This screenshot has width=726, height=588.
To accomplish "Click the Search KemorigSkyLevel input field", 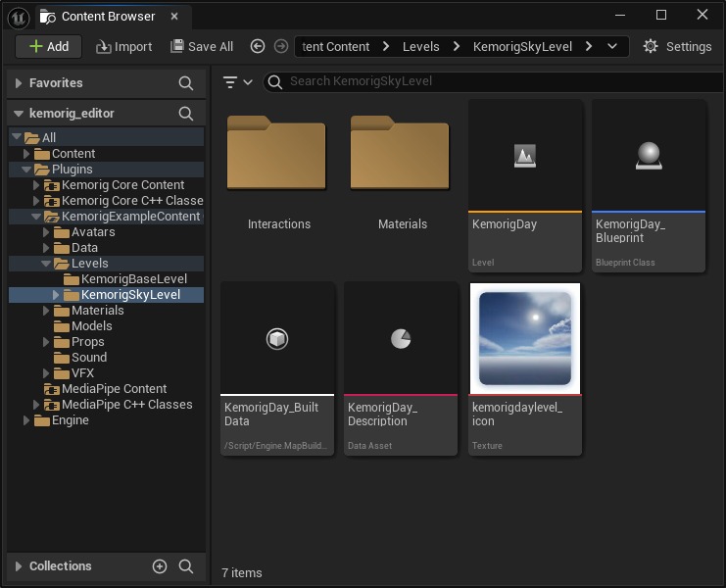I will [490, 81].
